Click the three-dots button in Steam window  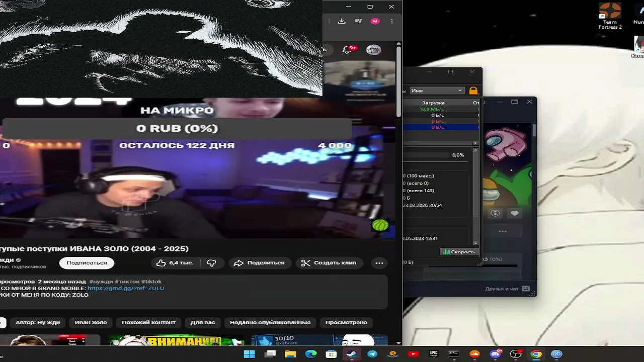click(502, 231)
